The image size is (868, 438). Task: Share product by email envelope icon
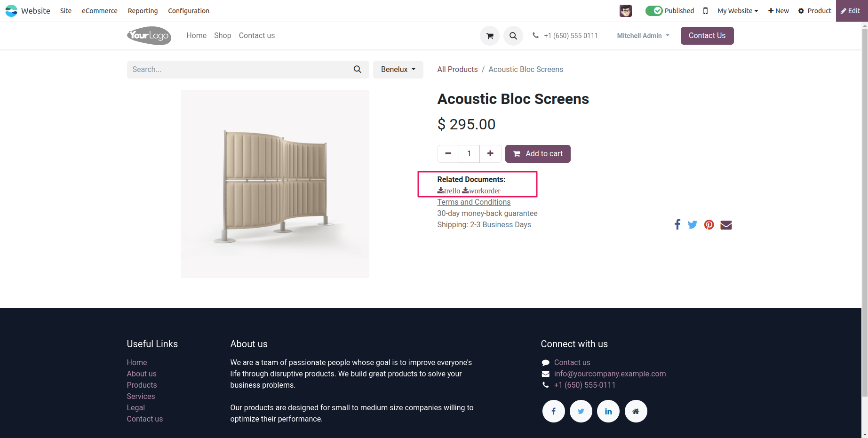click(x=726, y=225)
